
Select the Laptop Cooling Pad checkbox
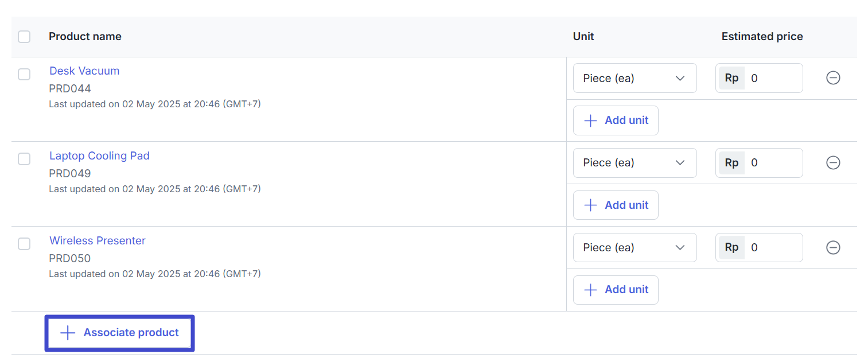point(24,159)
